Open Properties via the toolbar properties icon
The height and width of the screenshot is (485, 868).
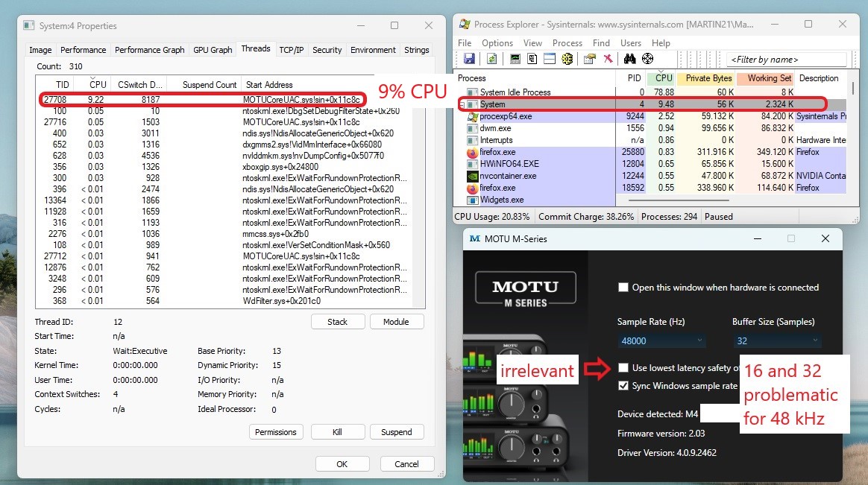590,59
